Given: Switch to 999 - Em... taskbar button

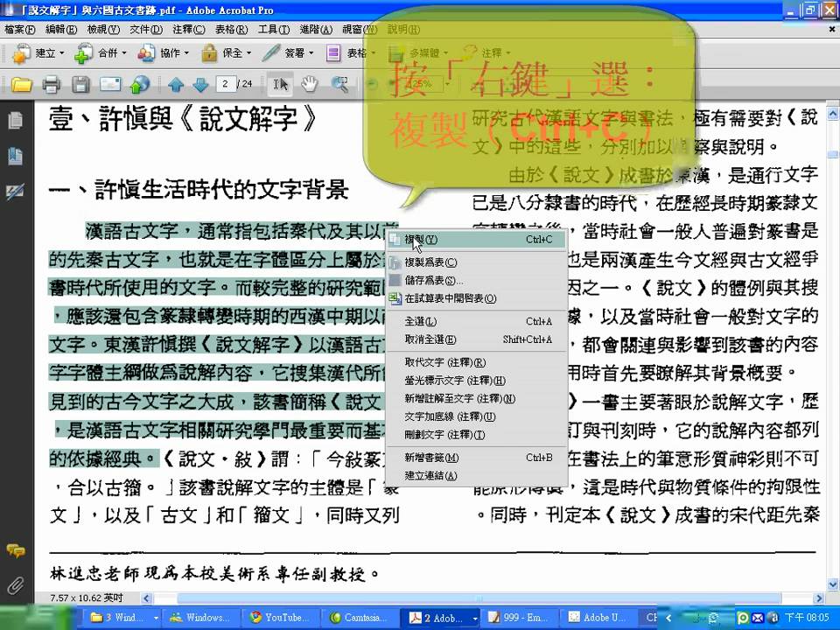Looking at the screenshot, I should tap(520, 618).
